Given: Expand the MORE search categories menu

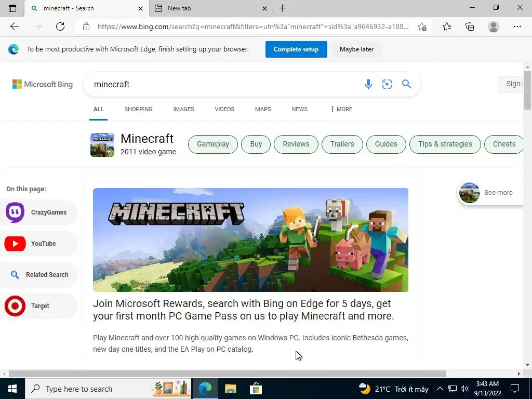Looking at the screenshot, I should [341, 109].
